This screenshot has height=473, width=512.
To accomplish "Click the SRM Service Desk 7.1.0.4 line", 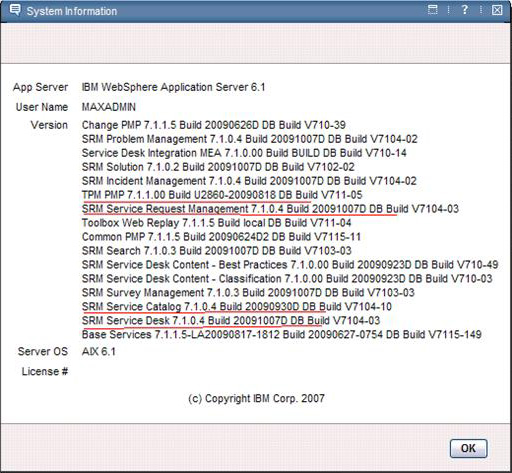I will [x=231, y=321].
